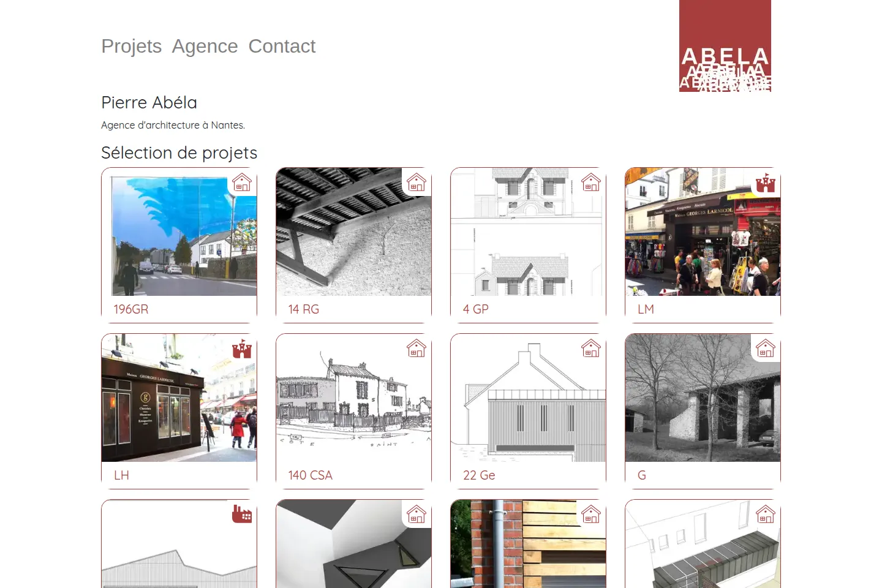882x588 pixels.
Task: Open the Projets menu item
Action: (132, 47)
